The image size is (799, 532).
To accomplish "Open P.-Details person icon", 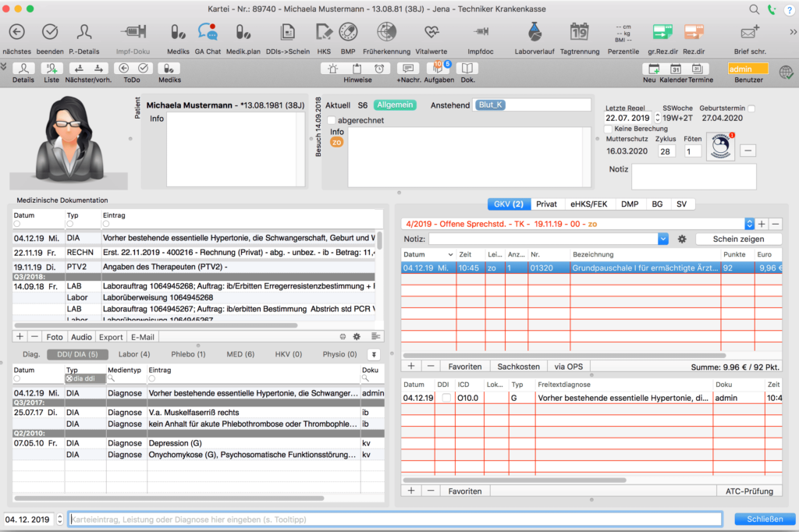I will click(x=84, y=32).
